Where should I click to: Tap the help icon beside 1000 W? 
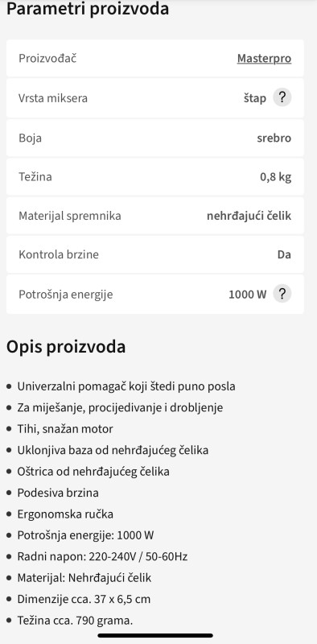tap(282, 294)
